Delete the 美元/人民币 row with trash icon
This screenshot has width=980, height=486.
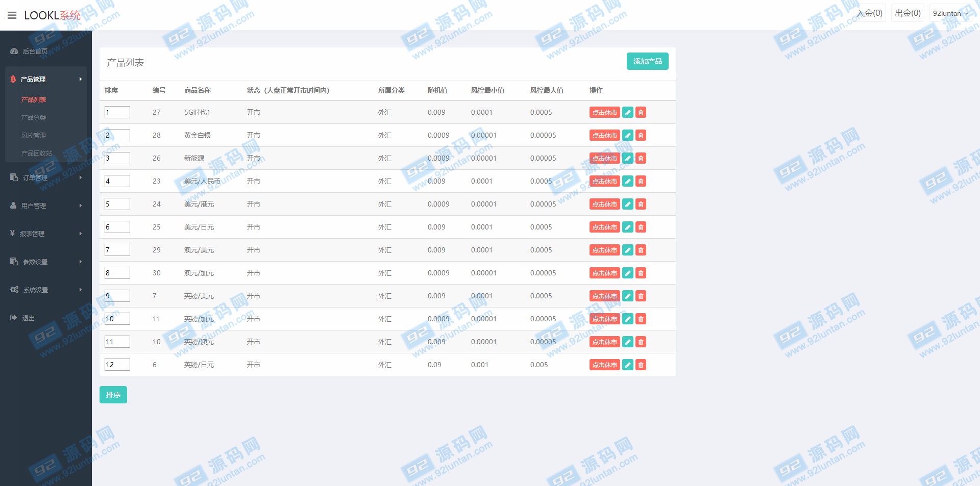(641, 181)
